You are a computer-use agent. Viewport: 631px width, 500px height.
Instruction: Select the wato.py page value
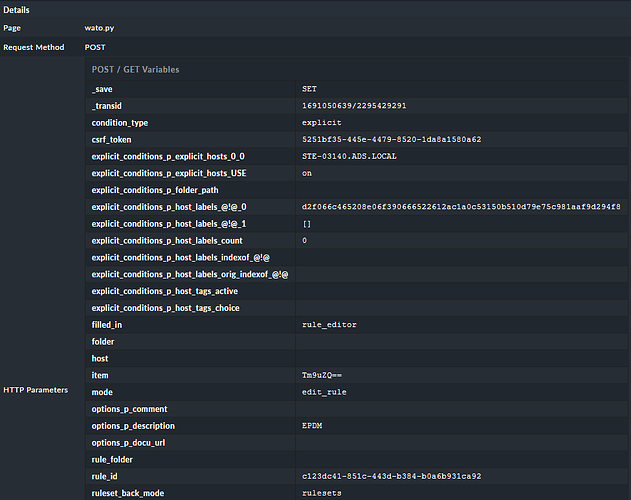pos(101,28)
